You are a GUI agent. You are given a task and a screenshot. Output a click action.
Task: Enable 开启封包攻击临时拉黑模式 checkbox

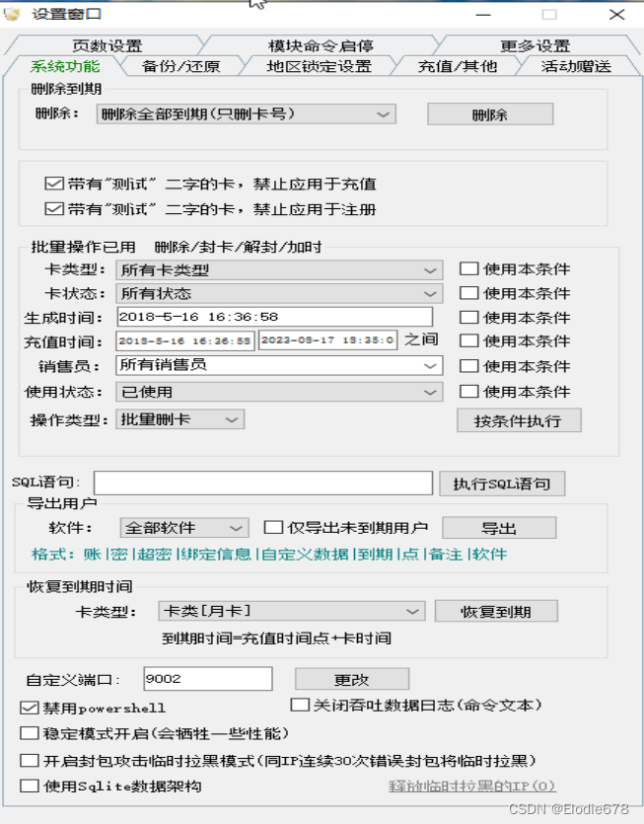click(30, 761)
